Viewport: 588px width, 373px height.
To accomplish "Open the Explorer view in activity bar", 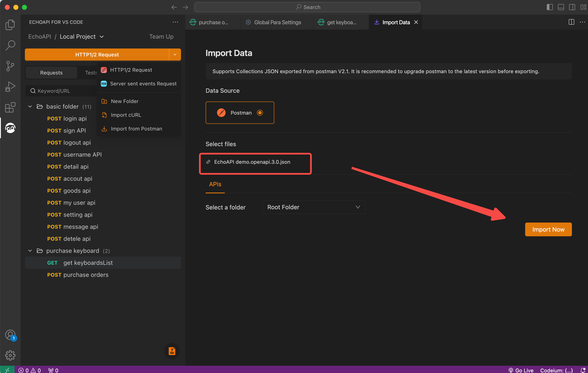I will click(10, 24).
